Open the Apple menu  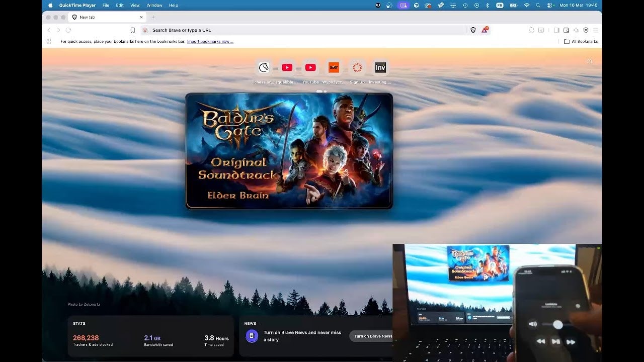[x=50, y=5]
